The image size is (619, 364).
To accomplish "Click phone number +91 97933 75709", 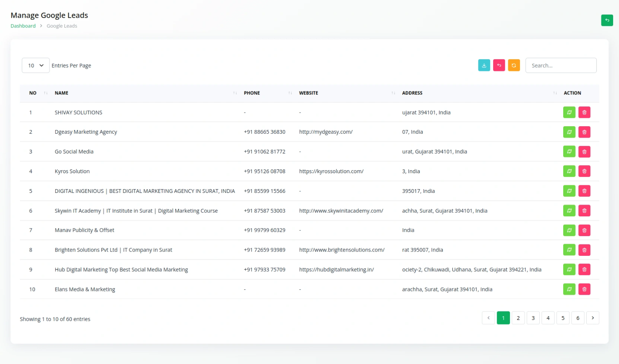I will click(x=265, y=270).
